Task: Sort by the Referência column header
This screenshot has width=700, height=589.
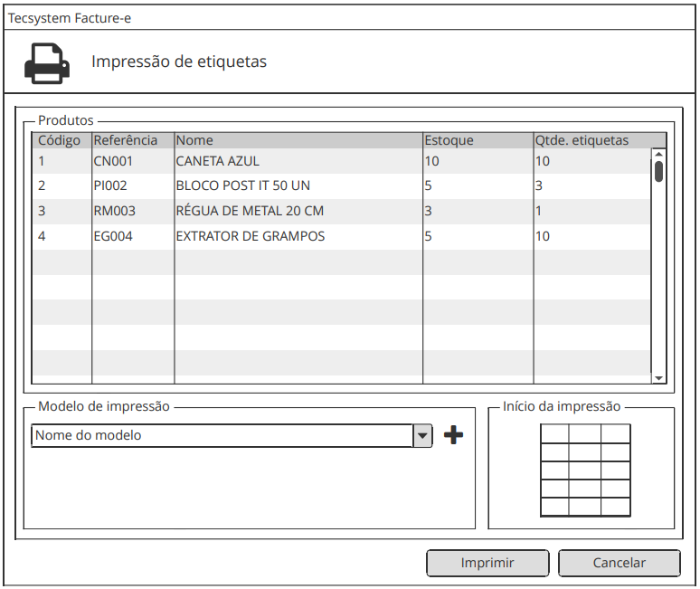Action: pos(126,140)
